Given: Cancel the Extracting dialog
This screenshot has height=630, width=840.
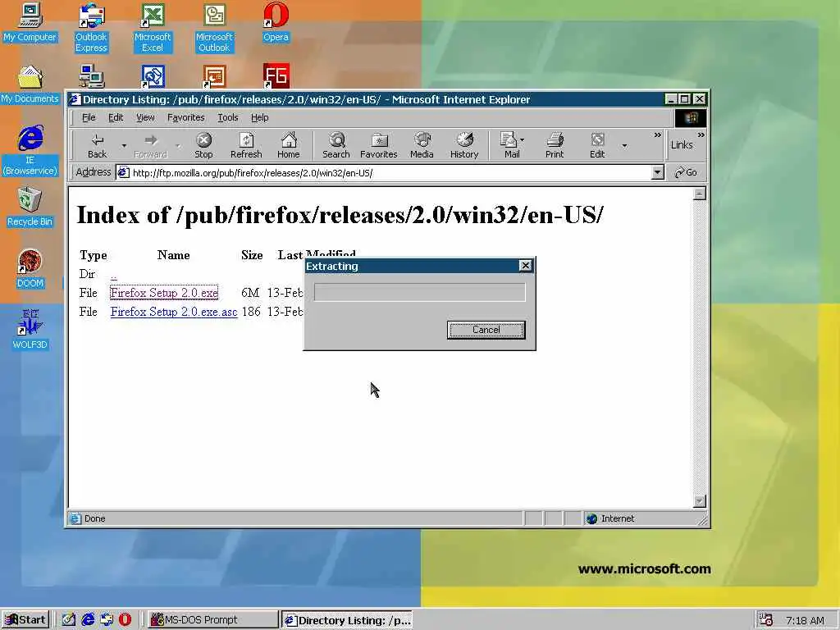Looking at the screenshot, I should 486,330.
